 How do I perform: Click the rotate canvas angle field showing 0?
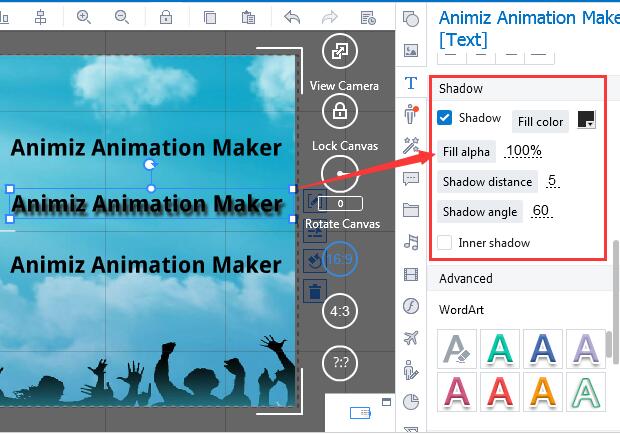(340, 204)
